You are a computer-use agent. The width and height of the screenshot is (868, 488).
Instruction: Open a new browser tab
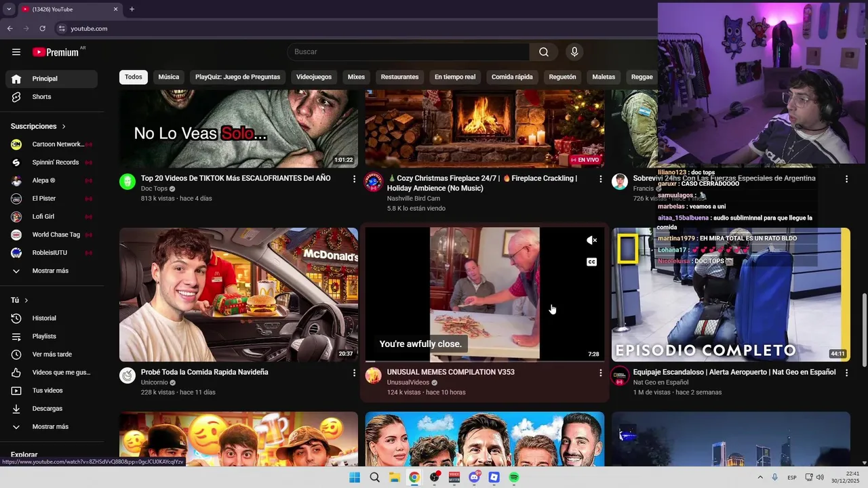click(x=132, y=9)
